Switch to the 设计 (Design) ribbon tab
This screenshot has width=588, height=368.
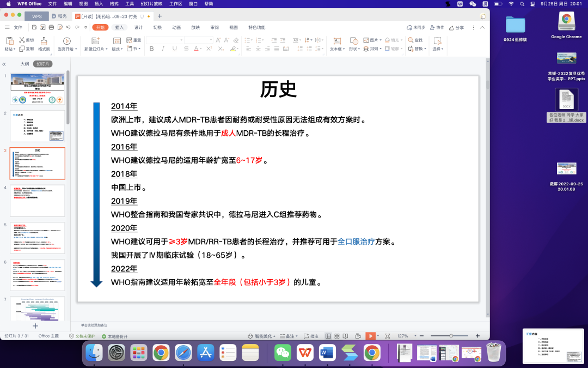138,27
